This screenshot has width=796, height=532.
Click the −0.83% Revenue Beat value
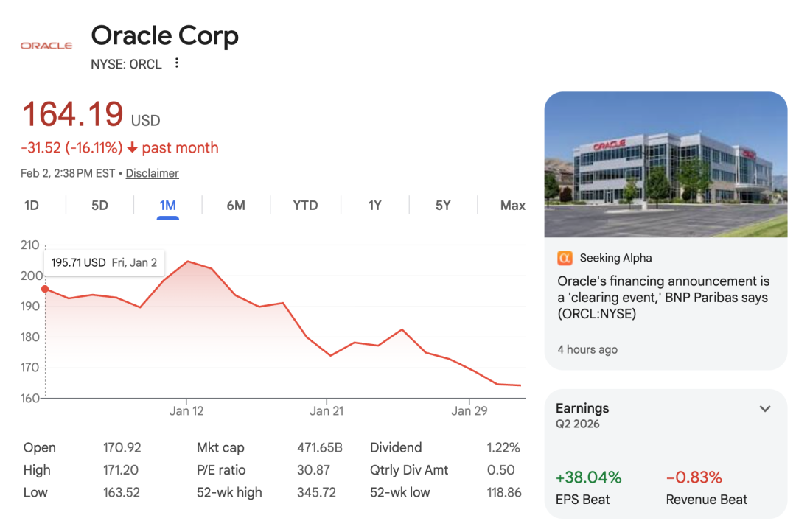pos(694,477)
